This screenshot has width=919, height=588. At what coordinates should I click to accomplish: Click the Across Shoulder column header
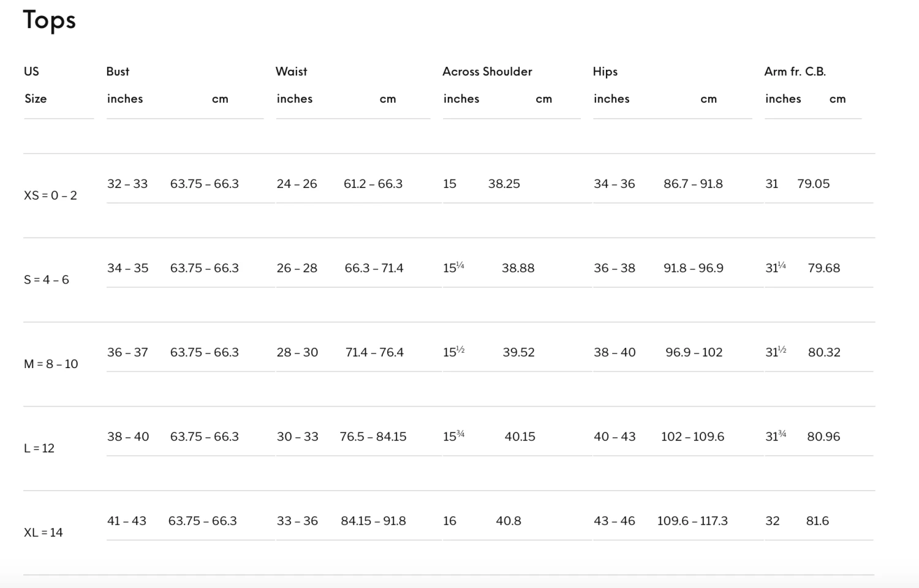(487, 72)
